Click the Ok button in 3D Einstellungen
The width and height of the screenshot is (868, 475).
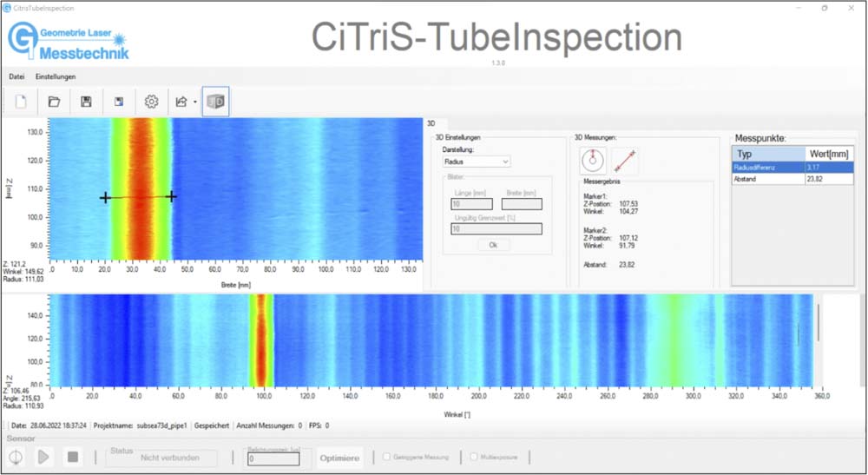coord(493,245)
